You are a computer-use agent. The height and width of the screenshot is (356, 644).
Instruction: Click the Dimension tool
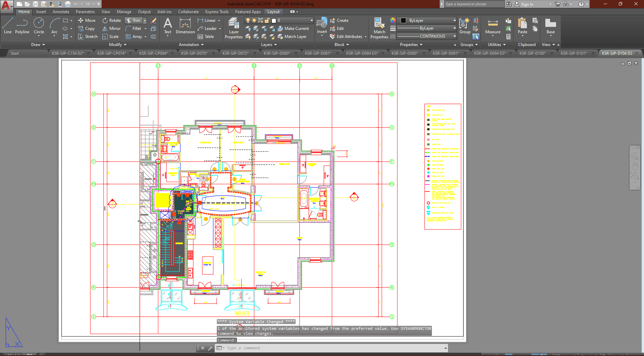tap(185, 26)
